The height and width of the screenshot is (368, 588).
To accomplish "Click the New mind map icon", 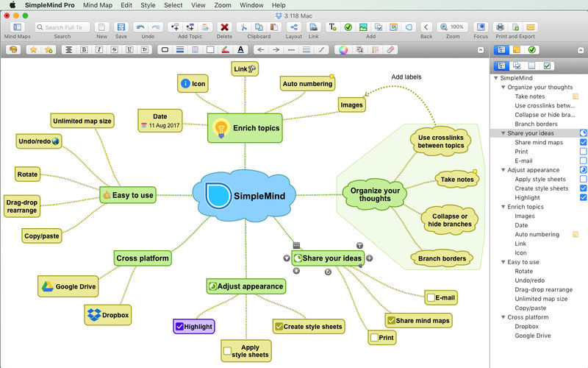I will point(101,27).
